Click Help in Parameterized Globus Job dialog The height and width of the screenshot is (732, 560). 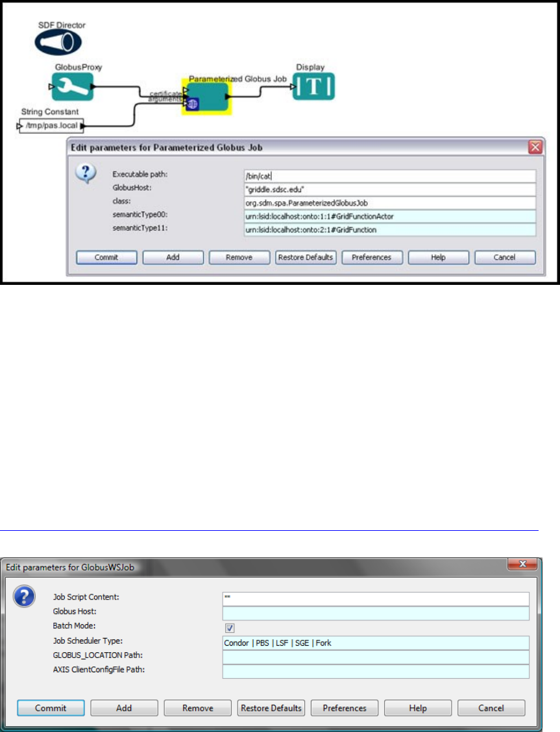click(439, 258)
